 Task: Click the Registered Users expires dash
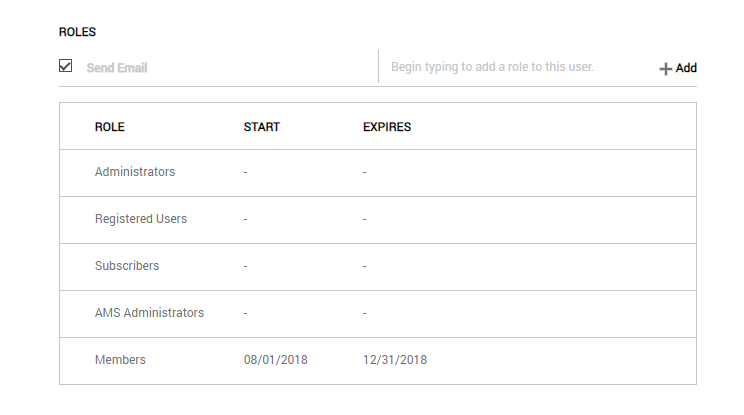[x=365, y=220]
